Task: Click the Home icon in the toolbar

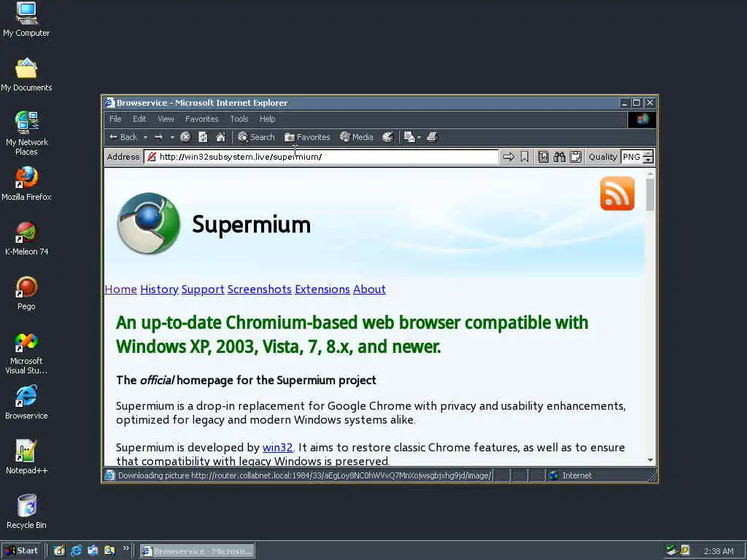Action: pos(220,137)
